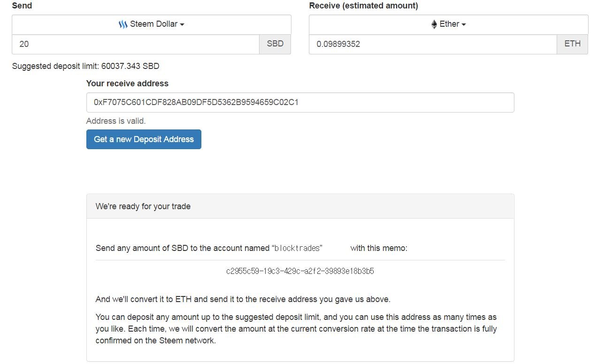This screenshot has height=364, width=598.
Task: Click Get a new Deposit Address
Action: click(x=144, y=139)
